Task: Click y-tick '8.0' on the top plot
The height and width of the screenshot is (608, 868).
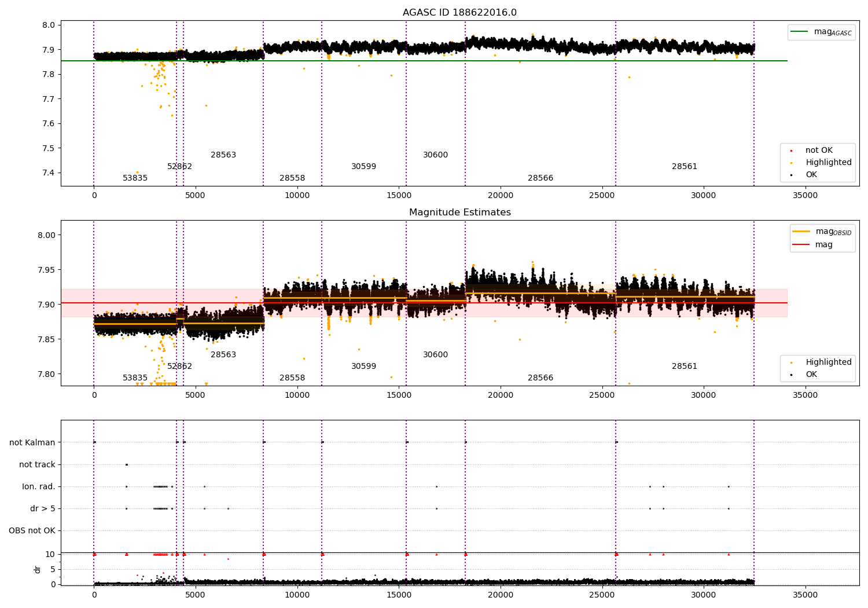Action: [x=49, y=25]
